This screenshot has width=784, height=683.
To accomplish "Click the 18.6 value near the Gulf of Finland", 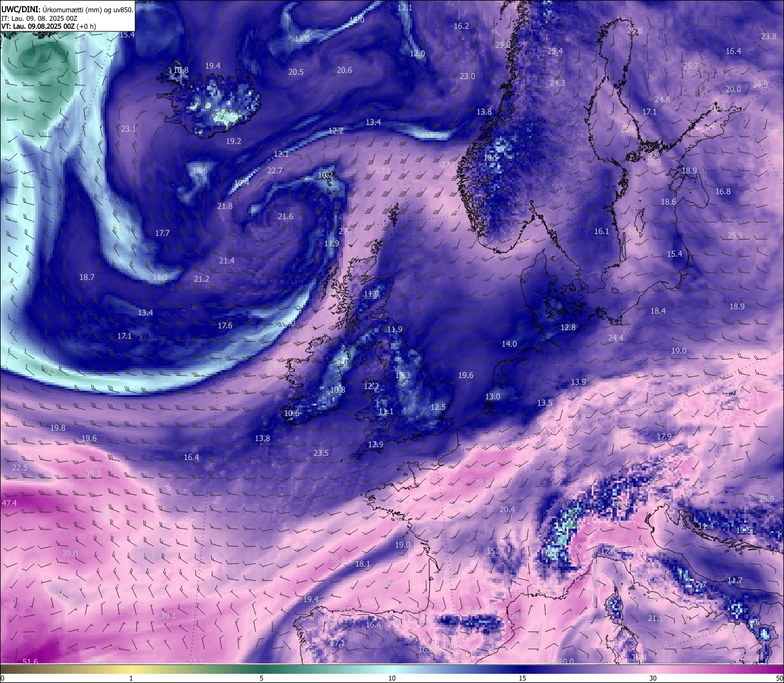I will coord(668,202).
